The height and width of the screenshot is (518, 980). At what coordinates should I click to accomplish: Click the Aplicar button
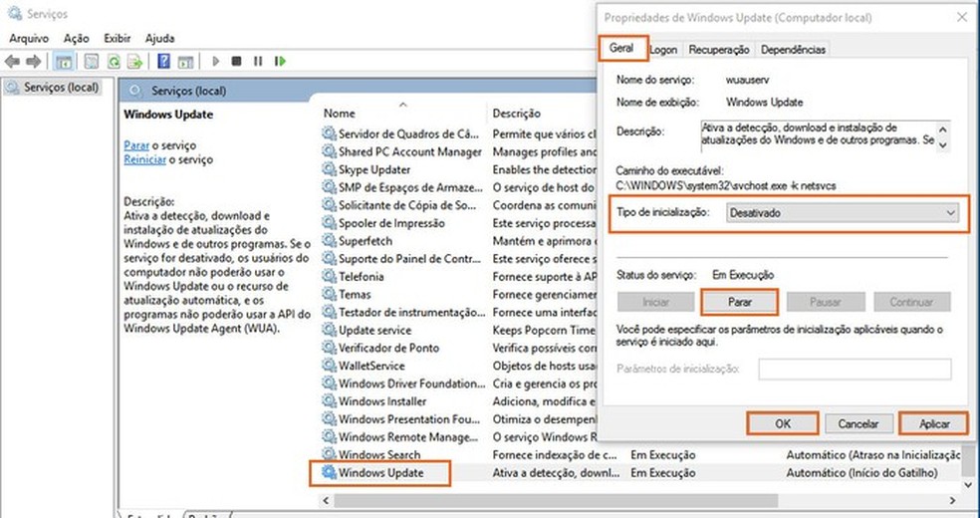click(x=934, y=423)
